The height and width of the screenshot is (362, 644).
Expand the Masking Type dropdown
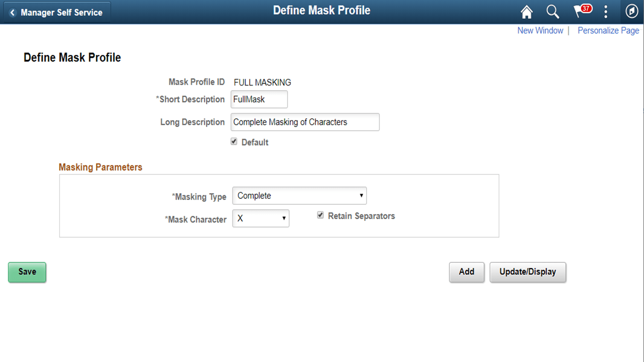299,196
